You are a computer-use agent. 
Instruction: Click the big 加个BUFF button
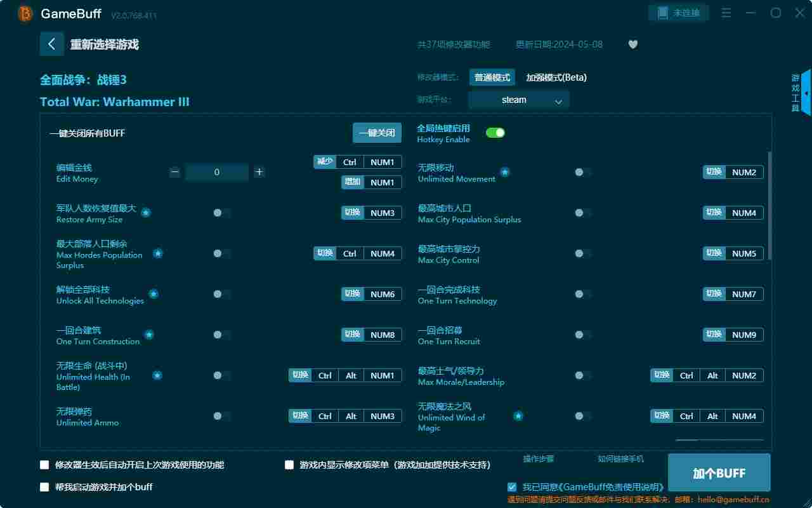(719, 473)
